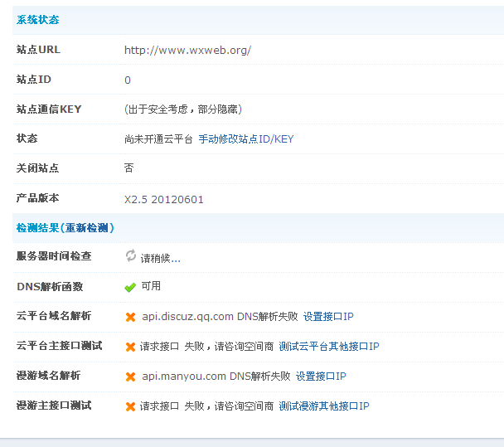Click the 可用 status text

pos(151,286)
